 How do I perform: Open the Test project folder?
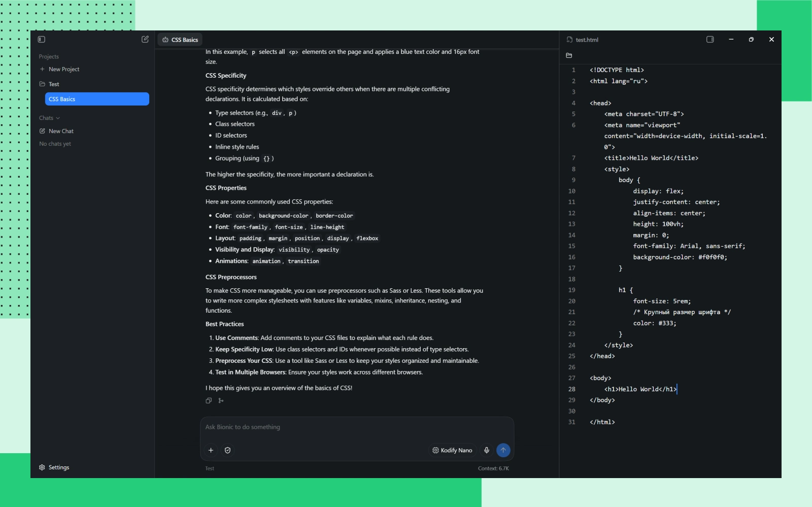(x=49, y=84)
